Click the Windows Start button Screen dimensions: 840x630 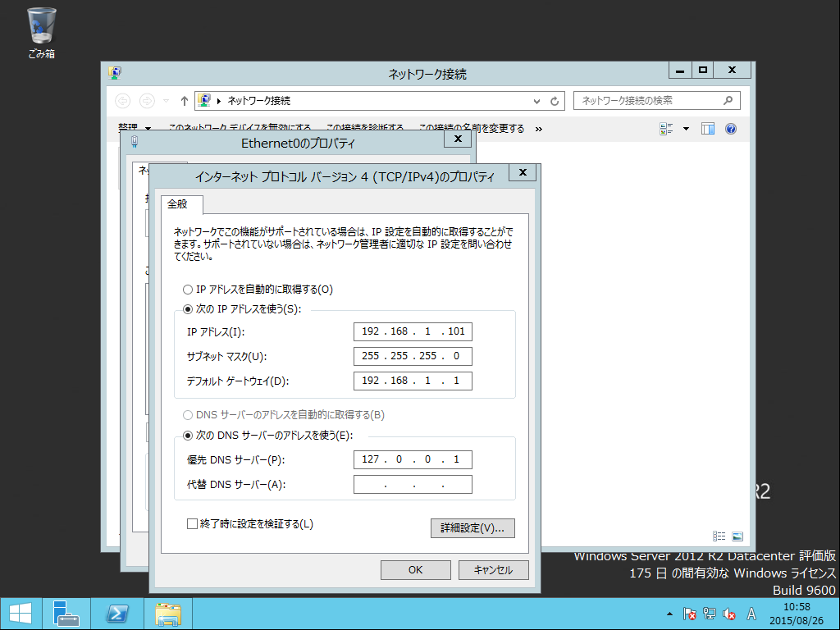click(21, 614)
